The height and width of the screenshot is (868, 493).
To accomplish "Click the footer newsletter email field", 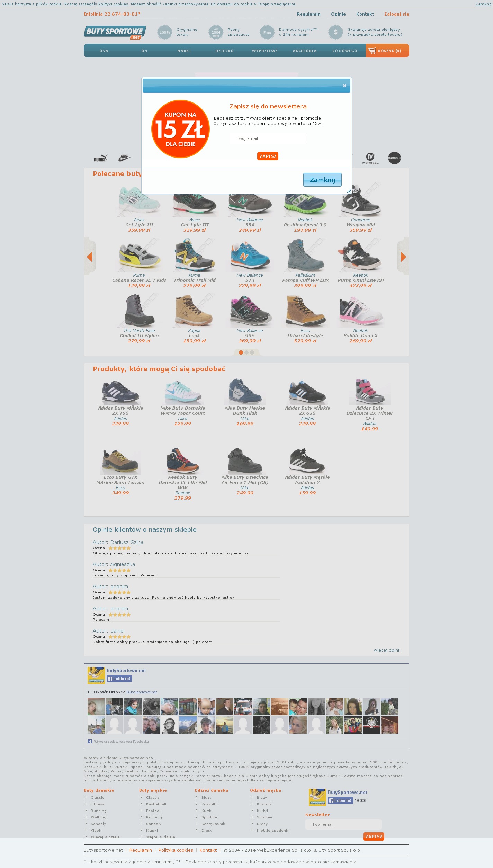I will 343,824.
